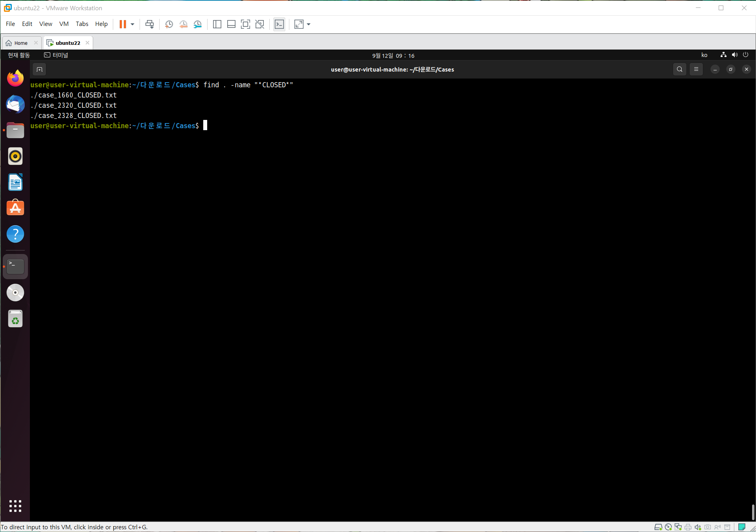
Task: Open the terminal hamburger menu
Action: click(x=696, y=69)
